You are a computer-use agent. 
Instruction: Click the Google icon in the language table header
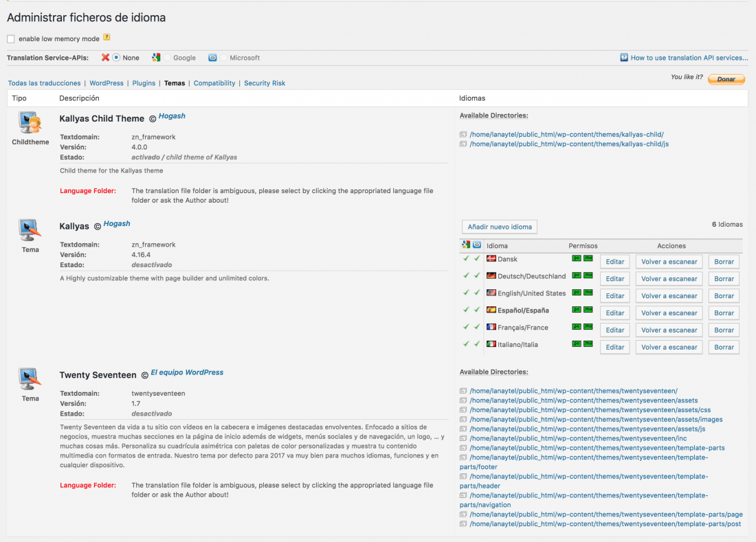point(466,245)
